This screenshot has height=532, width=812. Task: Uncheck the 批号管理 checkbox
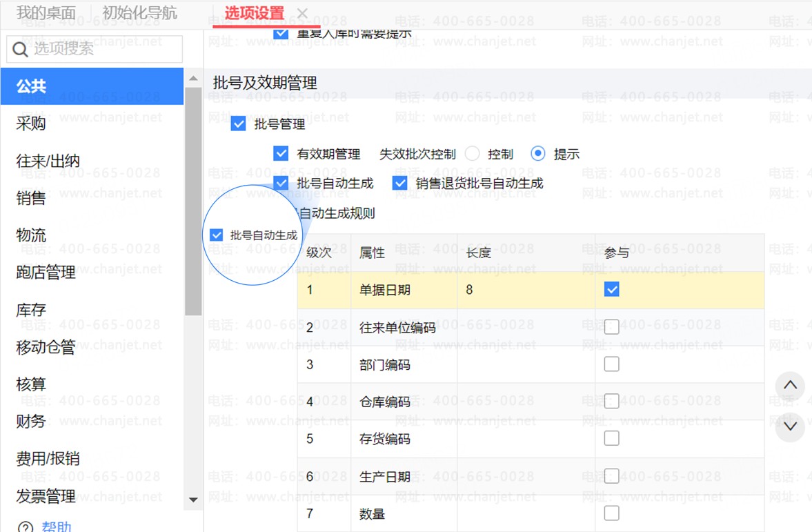(x=239, y=124)
